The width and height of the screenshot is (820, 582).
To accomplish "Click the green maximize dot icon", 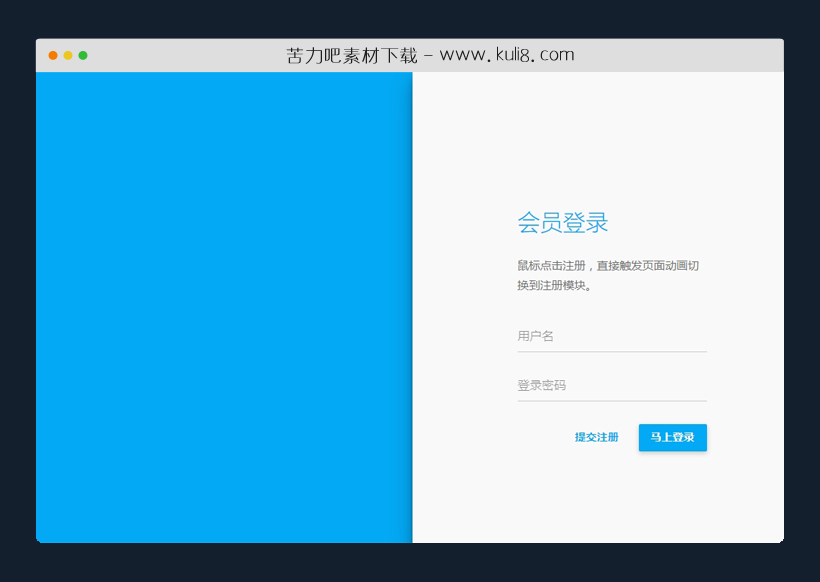I will 82,55.
